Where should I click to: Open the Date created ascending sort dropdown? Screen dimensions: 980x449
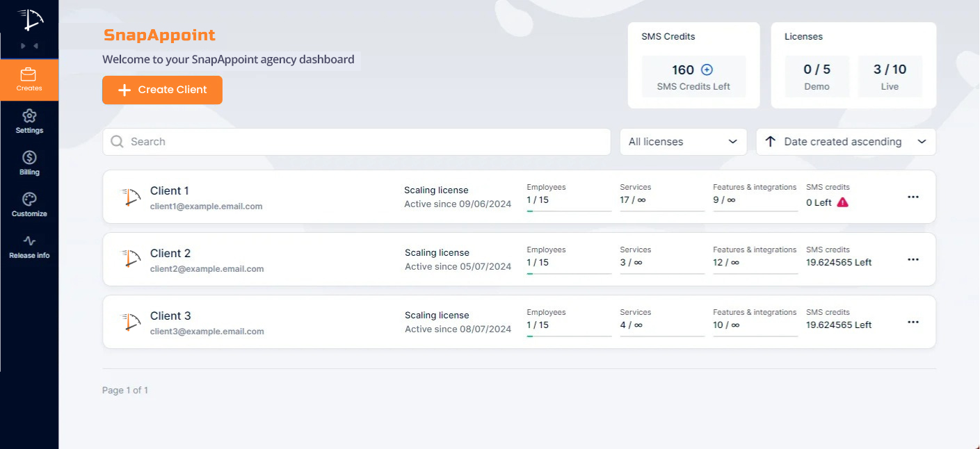(846, 142)
